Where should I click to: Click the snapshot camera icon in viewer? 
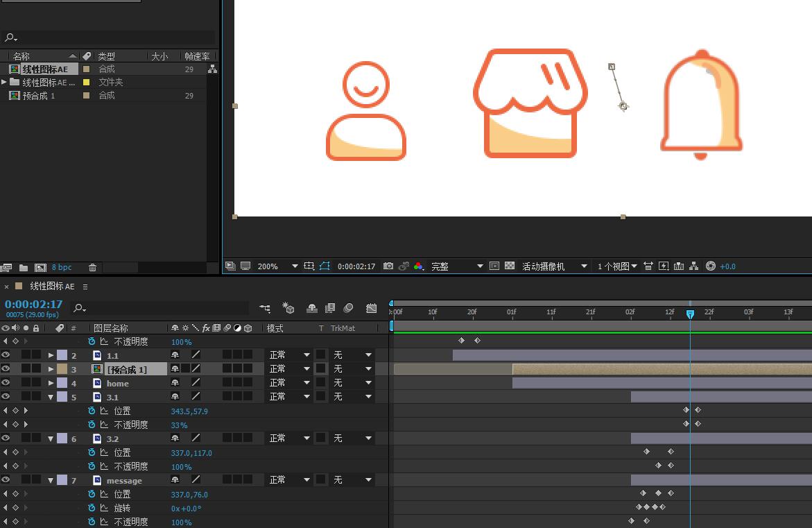pos(388,266)
